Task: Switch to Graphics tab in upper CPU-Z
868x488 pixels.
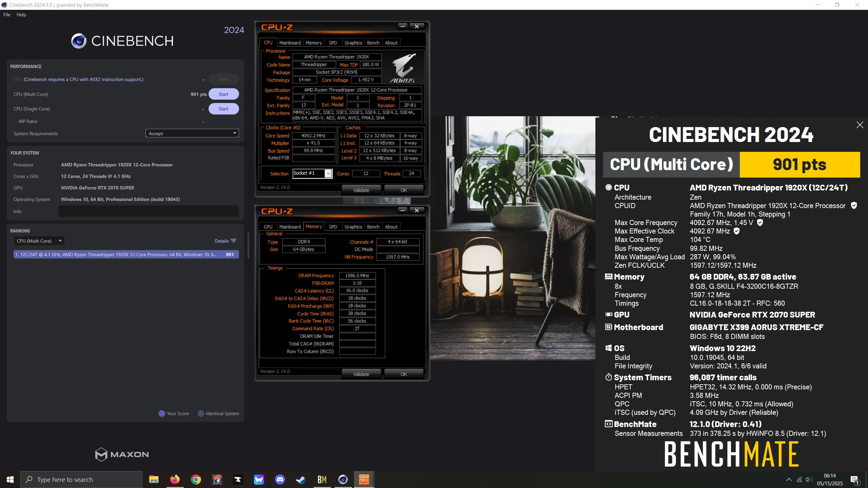Action: 353,43
